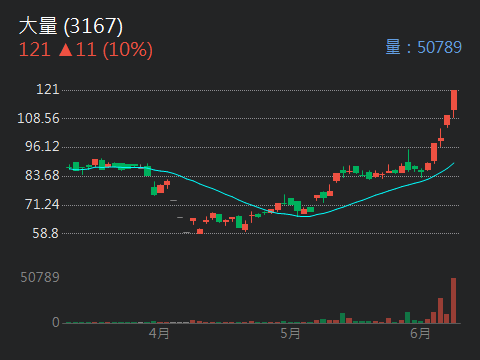
Task: Click the stock title 大量 (3167)
Action: pyautogui.click(x=71, y=26)
